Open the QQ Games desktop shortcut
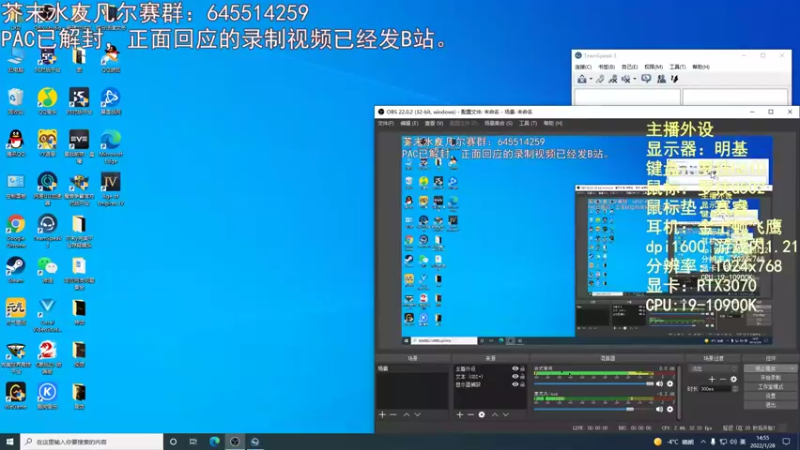The height and width of the screenshot is (450, 800). [x=111, y=59]
